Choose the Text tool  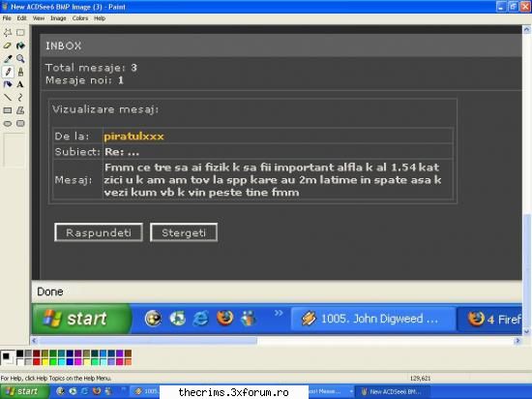(x=20, y=84)
